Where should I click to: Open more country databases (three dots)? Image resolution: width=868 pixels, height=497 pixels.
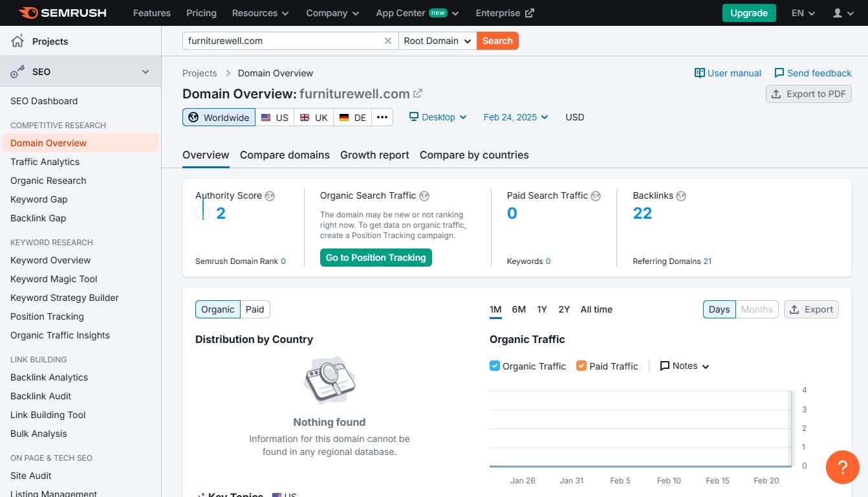point(382,117)
